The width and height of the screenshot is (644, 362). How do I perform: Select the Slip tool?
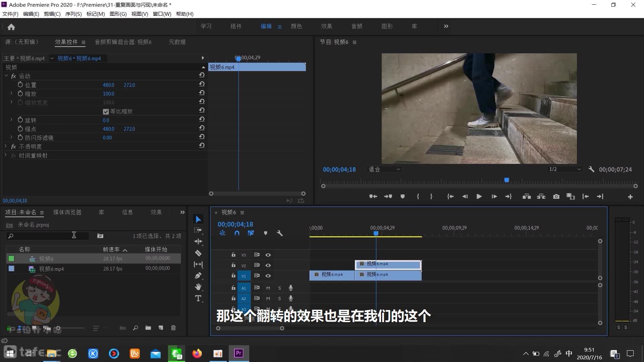[198, 264]
